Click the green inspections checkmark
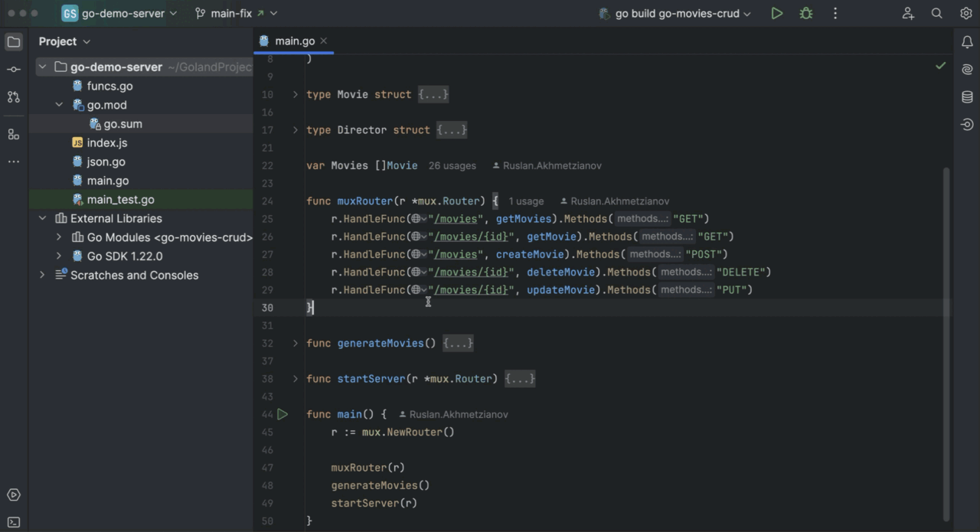Screen dimensions: 980x532 (940, 67)
